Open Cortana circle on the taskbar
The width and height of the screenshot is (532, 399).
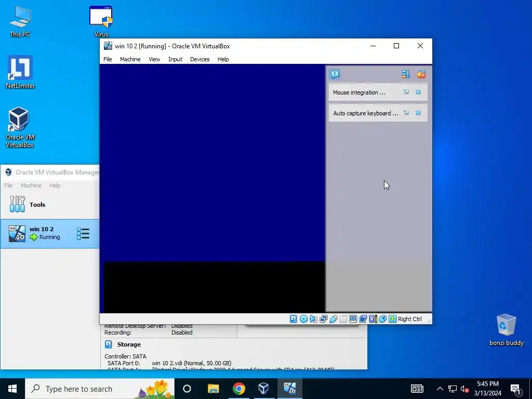point(187,389)
